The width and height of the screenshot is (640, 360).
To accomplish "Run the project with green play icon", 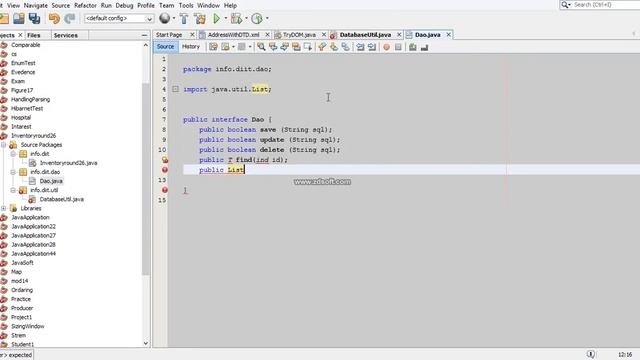I will (217, 18).
